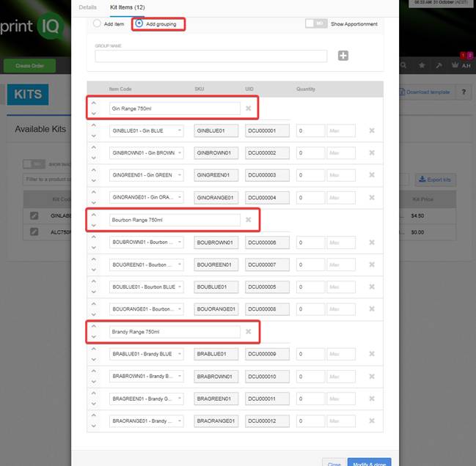This screenshot has width=476, height=466.
Task: Open the GINBLUE01 - Gin BLUE dropdown
Action: (147, 130)
